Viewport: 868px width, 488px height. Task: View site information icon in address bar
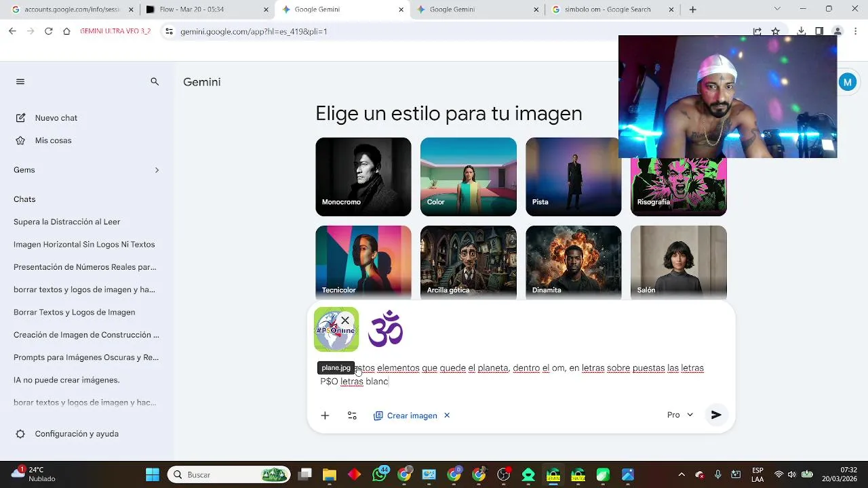(x=169, y=31)
